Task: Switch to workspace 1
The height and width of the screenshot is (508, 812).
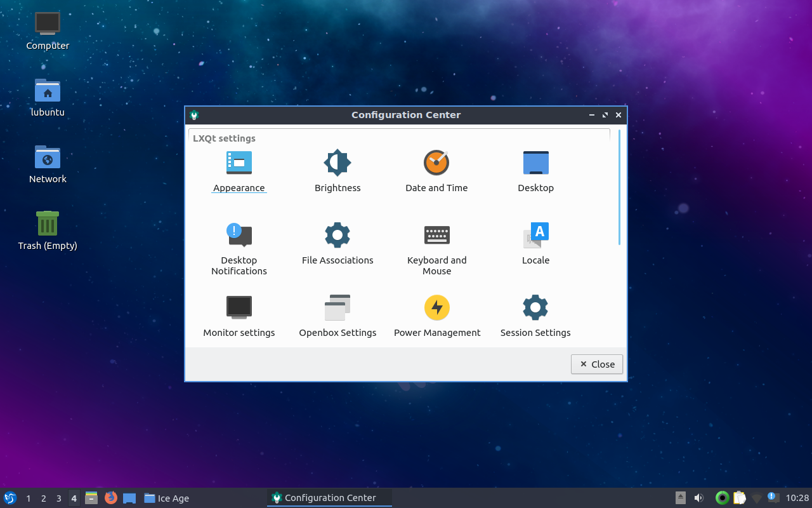Action: pos(29,498)
